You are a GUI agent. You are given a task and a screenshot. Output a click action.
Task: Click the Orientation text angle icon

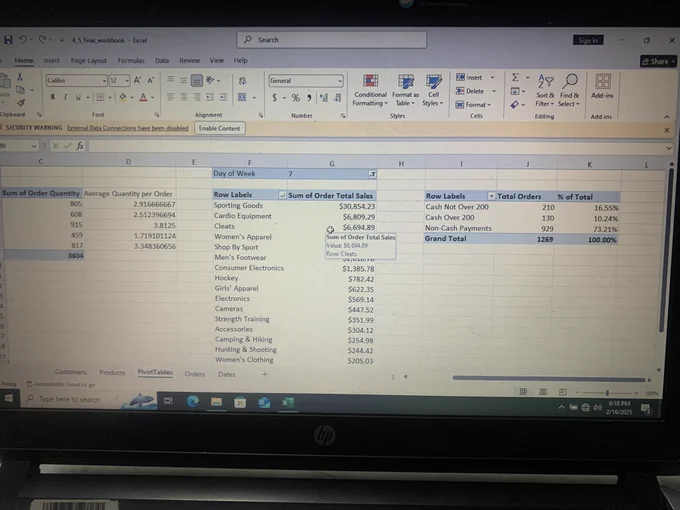pyautogui.click(x=210, y=80)
